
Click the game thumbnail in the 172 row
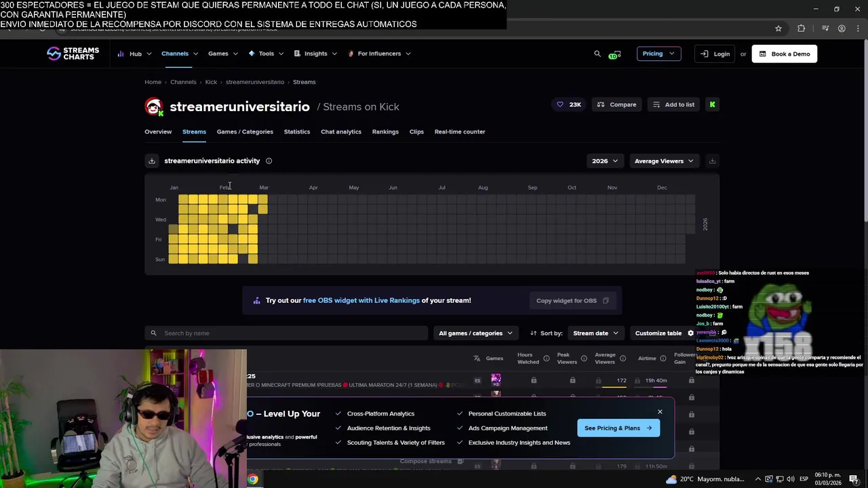pos(496,380)
